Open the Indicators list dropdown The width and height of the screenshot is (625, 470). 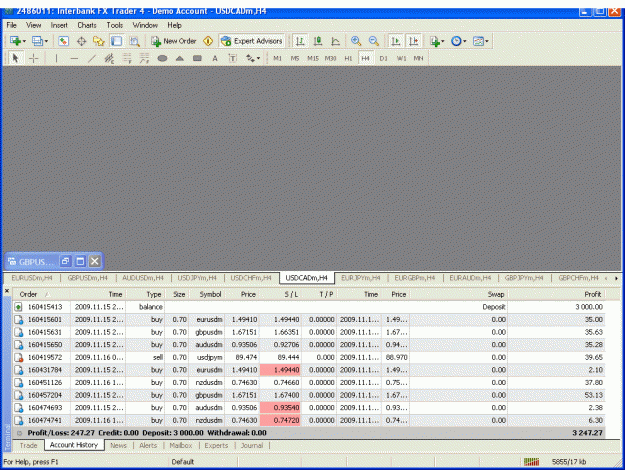pyautogui.click(x=437, y=41)
